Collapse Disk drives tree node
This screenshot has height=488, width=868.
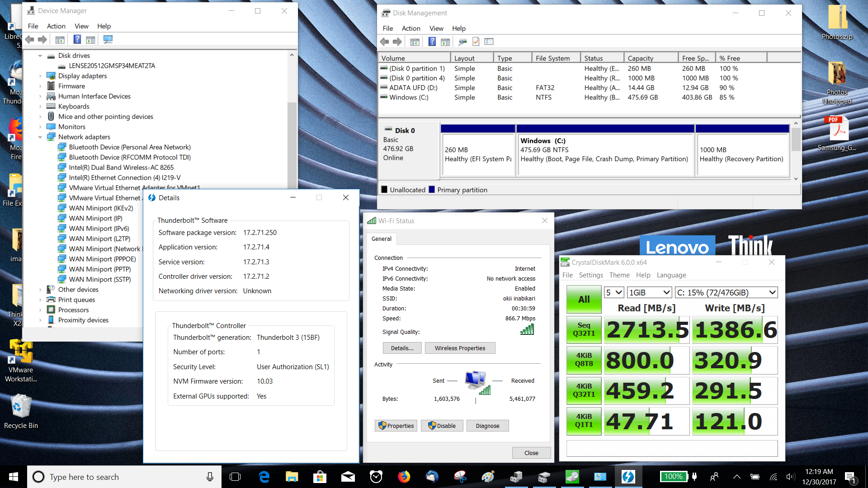click(x=40, y=56)
